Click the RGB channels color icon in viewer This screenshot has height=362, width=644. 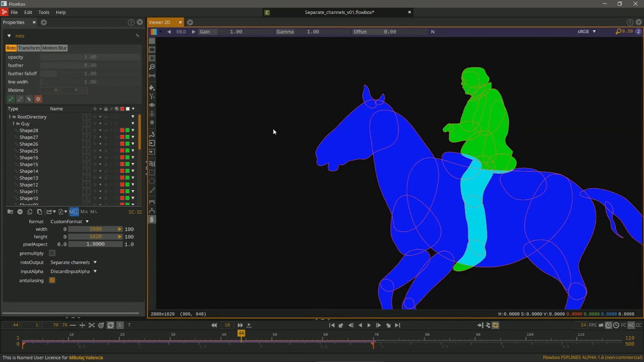[153, 32]
